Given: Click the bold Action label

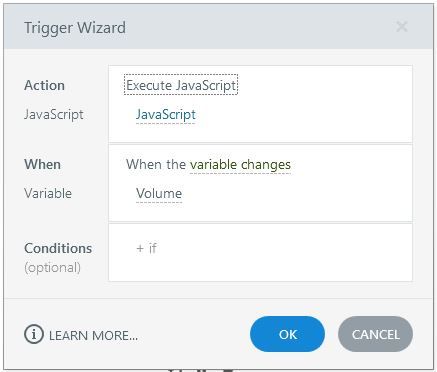Looking at the screenshot, I should click(x=44, y=85).
